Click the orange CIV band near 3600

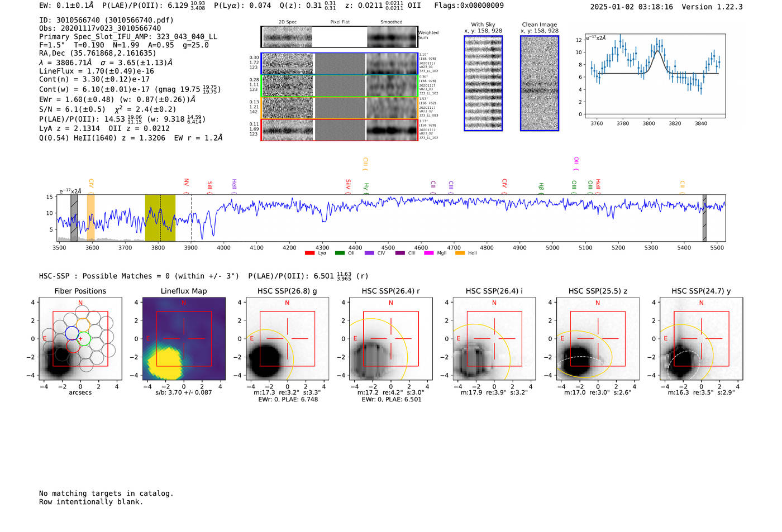pos(90,218)
